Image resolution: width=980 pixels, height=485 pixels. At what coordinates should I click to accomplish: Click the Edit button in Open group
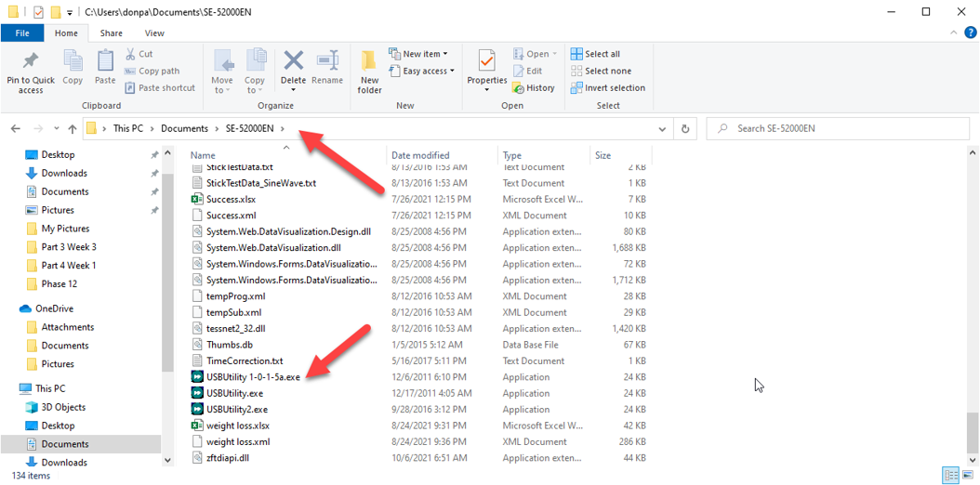[x=527, y=72]
